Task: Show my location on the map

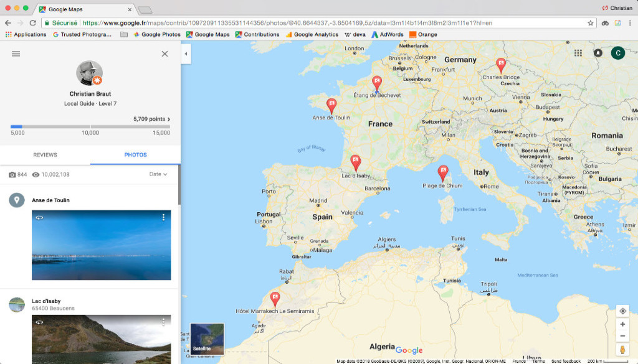Action: click(x=622, y=311)
